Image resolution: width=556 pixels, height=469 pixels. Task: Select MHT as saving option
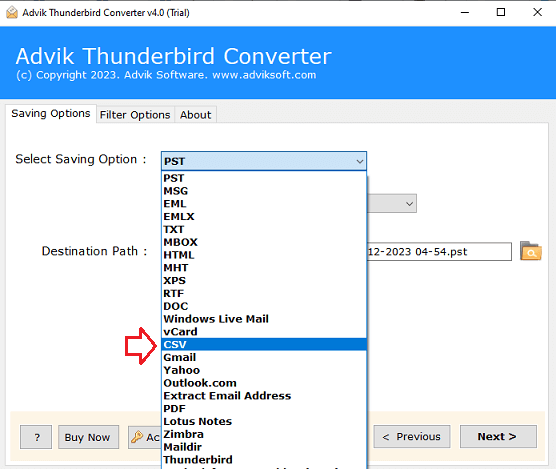[264, 268]
